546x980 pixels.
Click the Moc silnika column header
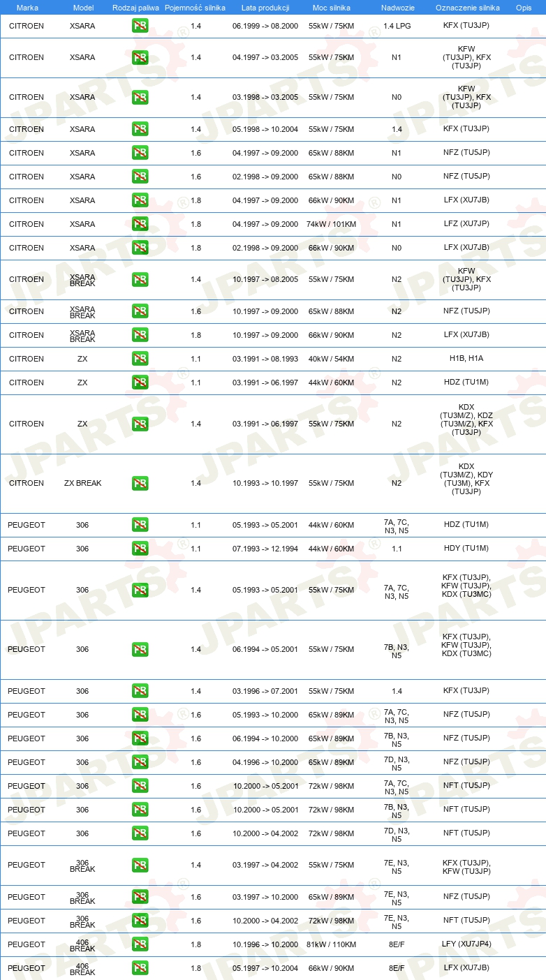tap(332, 8)
